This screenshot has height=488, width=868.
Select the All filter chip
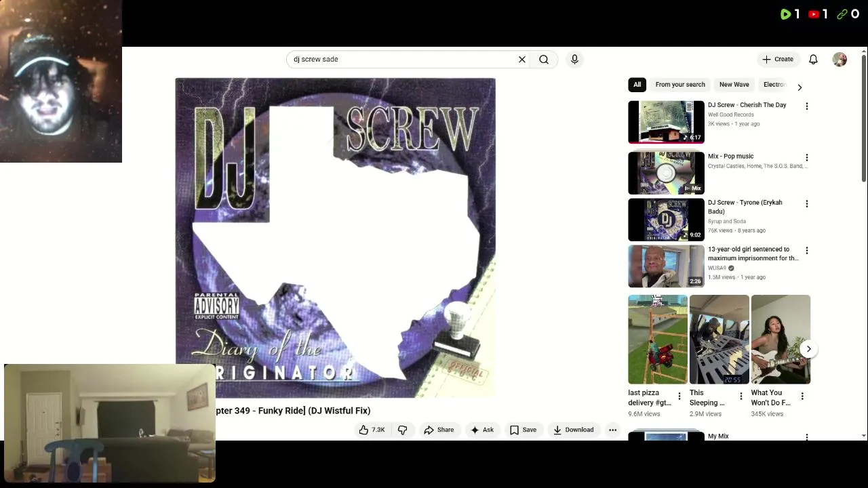[637, 85]
